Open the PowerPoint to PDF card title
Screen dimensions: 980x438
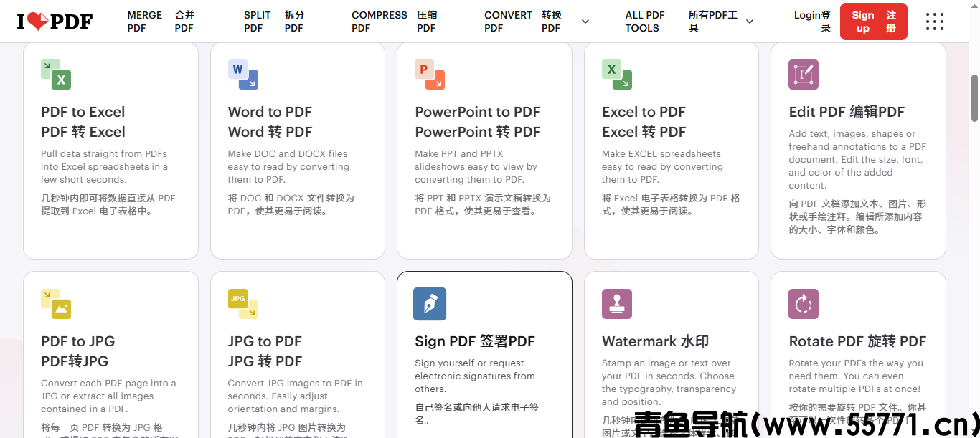pos(478,122)
